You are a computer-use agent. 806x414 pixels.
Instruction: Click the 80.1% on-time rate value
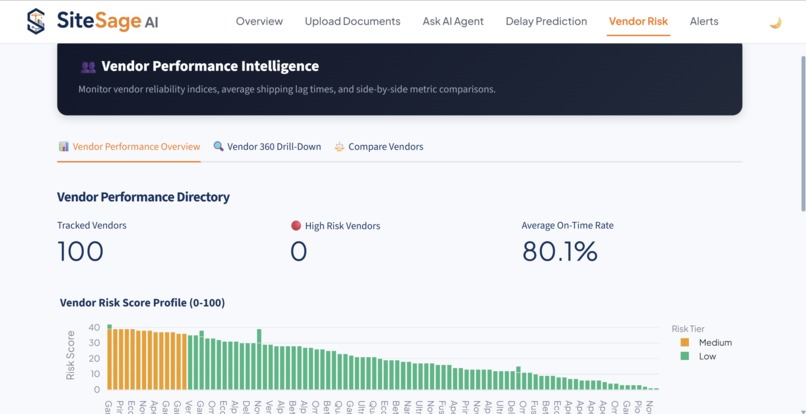pos(560,251)
